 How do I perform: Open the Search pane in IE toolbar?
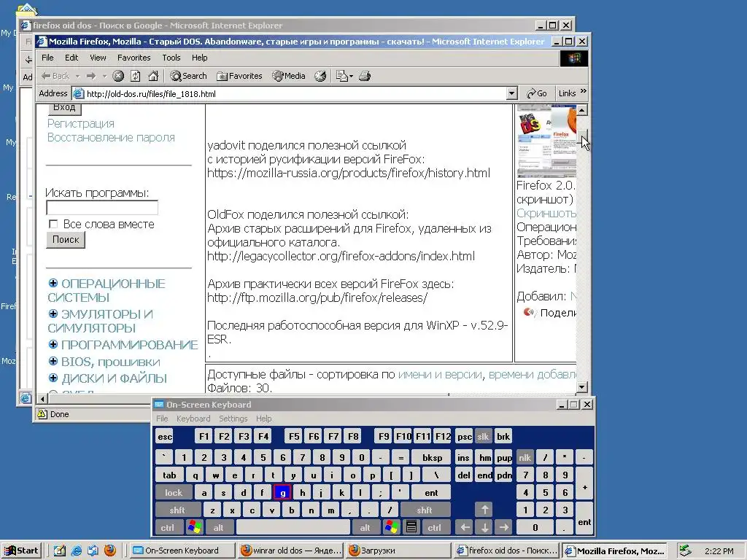(189, 76)
